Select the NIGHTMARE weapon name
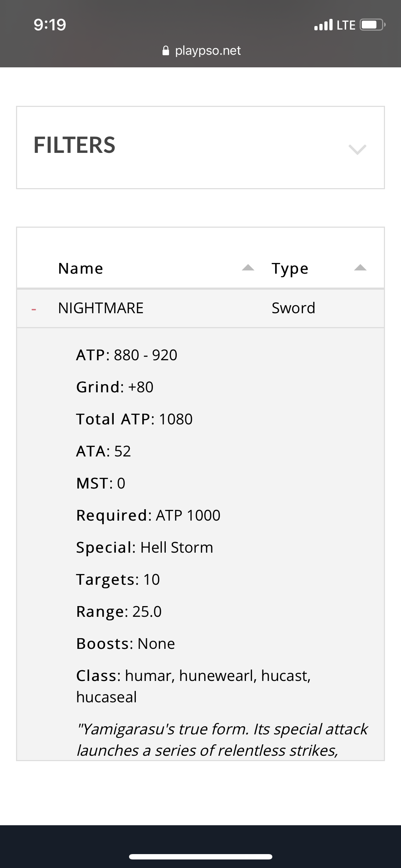This screenshot has height=868, width=401. 101,308
